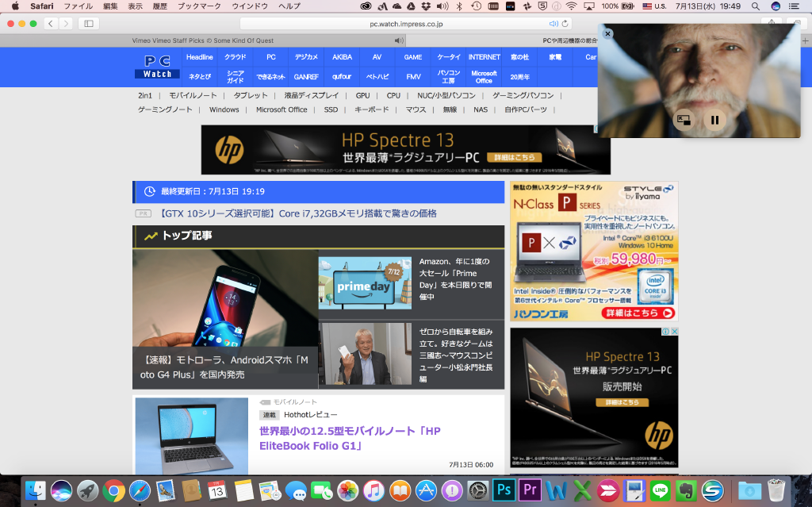Pause the picture-in-picture video
This screenshot has width=812, height=507.
pyautogui.click(x=715, y=120)
